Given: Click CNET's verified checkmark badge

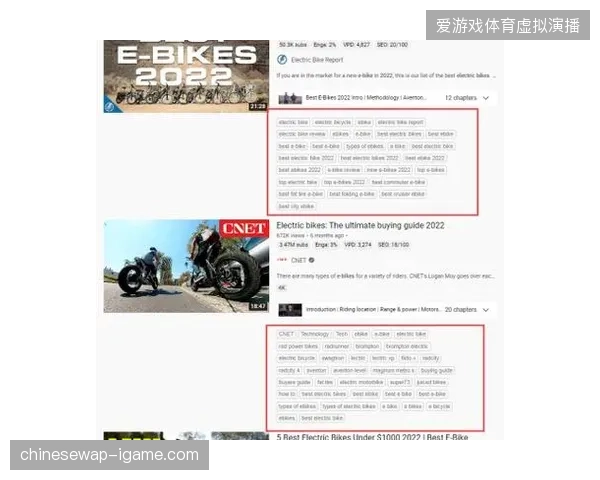Looking at the screenshot, I should pos(311,260).
